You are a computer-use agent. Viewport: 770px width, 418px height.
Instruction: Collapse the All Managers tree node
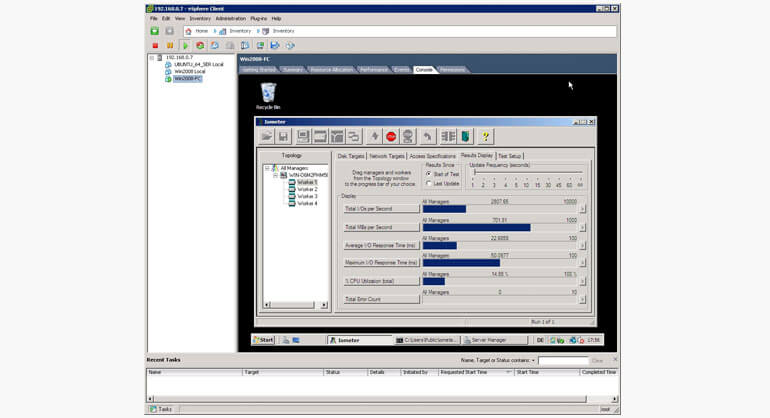point(267,168)
